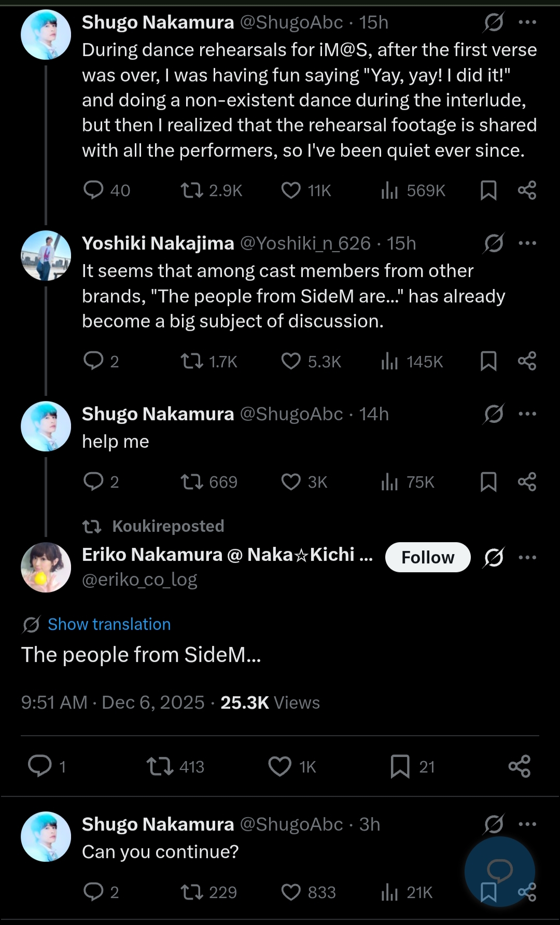Open the Grok icon on the first tweet
560x925 pixels.
coord(494,22)
